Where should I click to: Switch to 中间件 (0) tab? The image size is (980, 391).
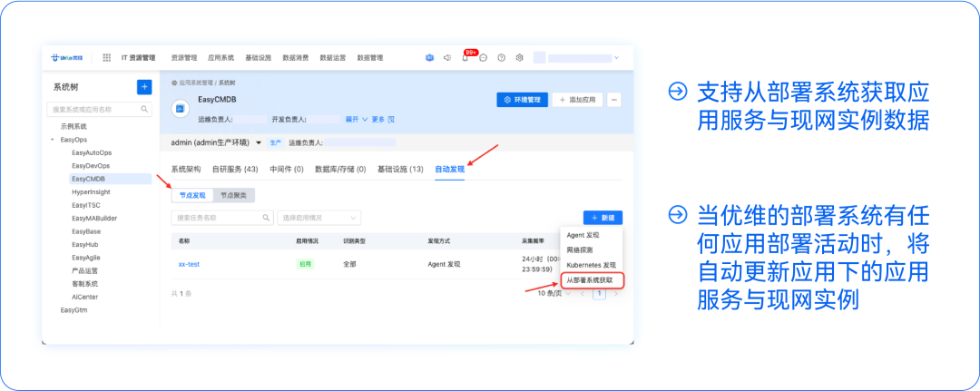(x=286, y=170)
